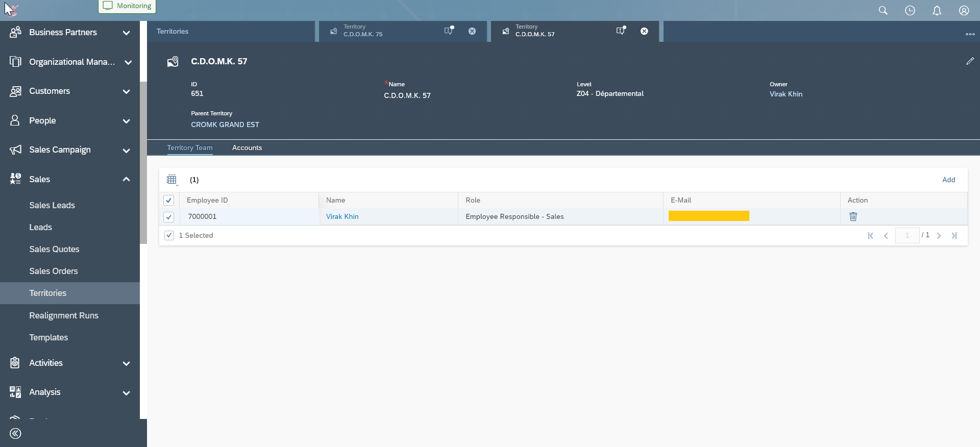
Task: Open the recent history clock icon
Action: point(910,11)
